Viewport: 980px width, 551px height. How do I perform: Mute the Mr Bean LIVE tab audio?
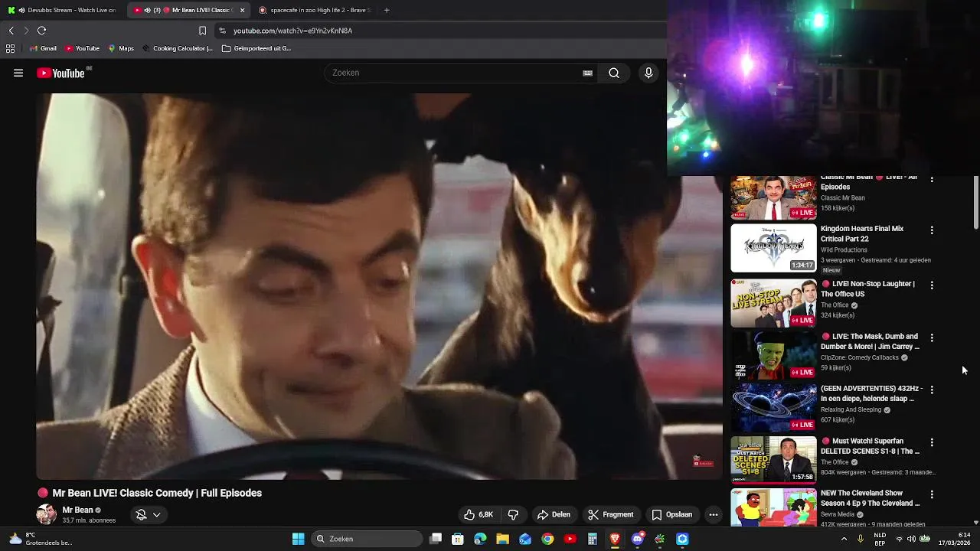pos(147,10)
